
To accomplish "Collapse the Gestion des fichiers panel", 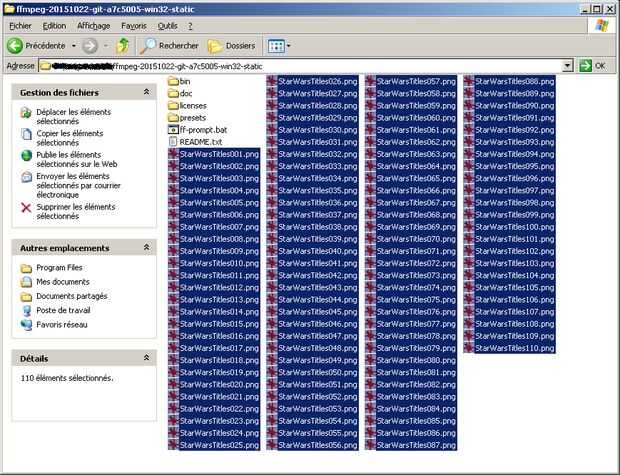I will click(x=146, y=92).
